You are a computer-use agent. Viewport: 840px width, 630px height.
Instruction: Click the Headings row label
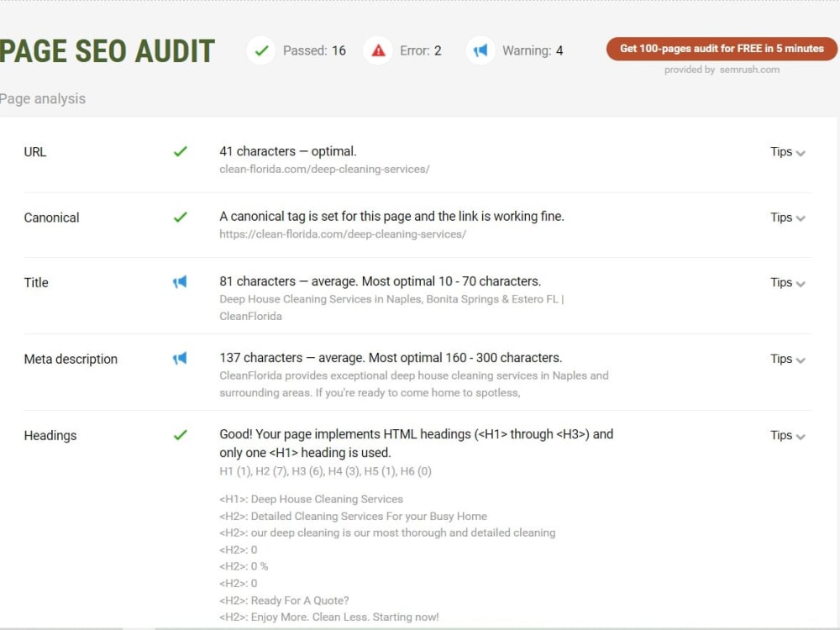(x=50, y=435)
